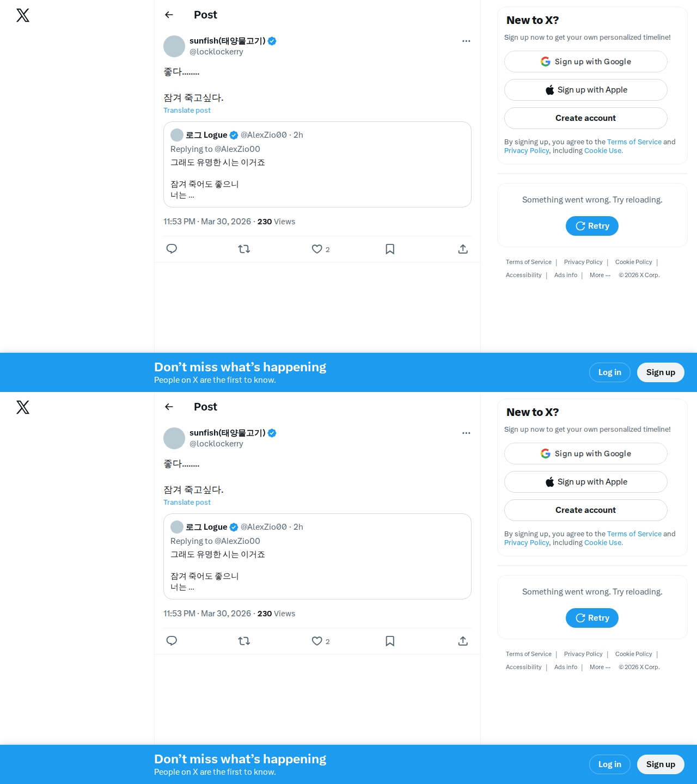Bookmark the sunfish post in the upper copy

pyautogui.click(x=390, y=249)
